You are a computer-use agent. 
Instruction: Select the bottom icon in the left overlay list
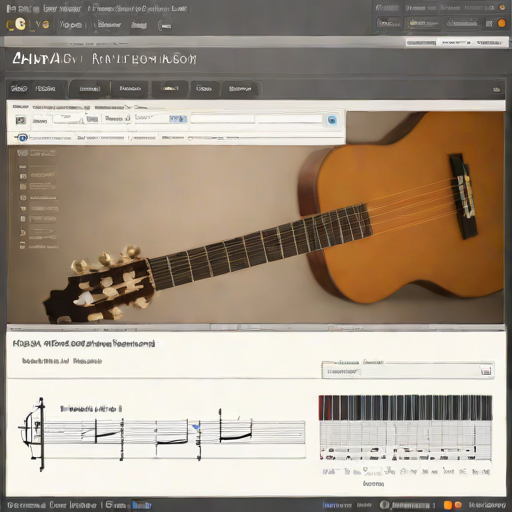click(22, 246)
